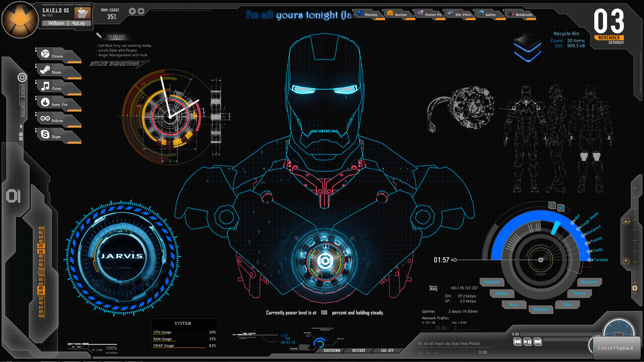
Task: Skip to the next track
Action: pos(538,342)
